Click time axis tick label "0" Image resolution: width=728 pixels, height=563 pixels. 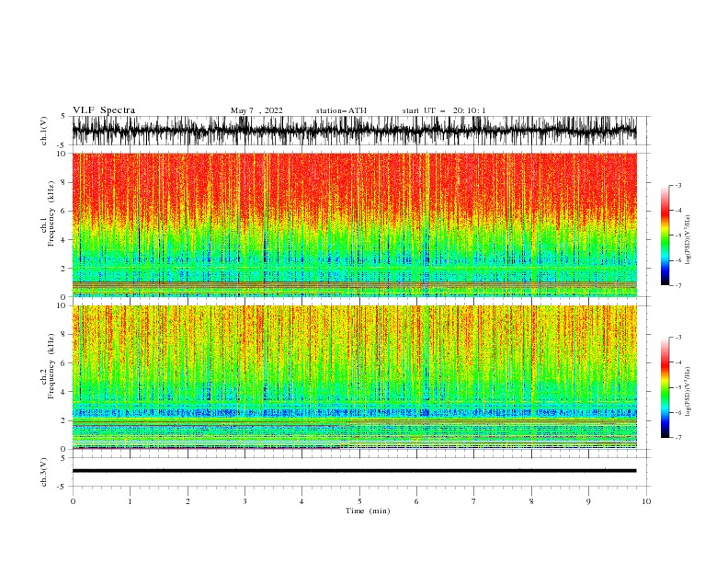tap(73, 501)
